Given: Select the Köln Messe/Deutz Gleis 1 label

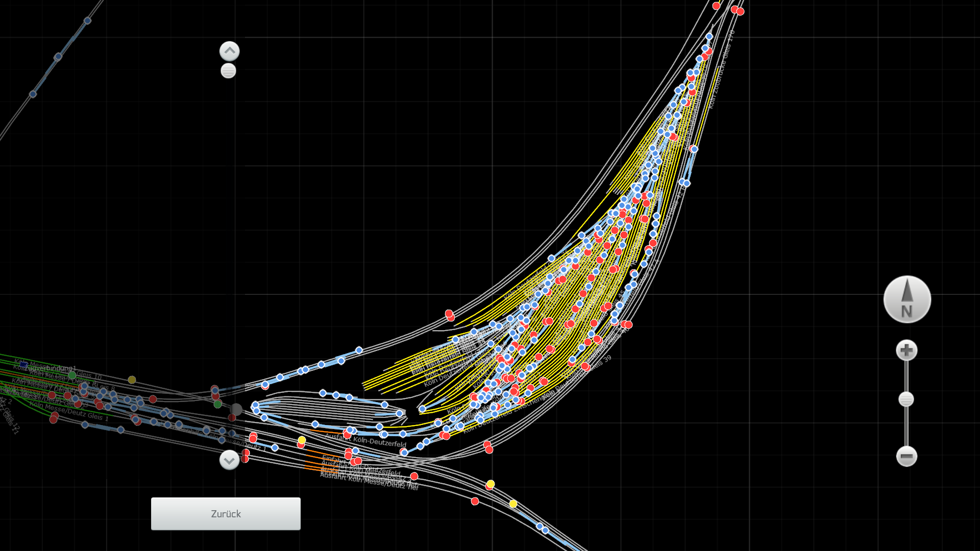Looking at the screenshot, I should pos(69,411).
